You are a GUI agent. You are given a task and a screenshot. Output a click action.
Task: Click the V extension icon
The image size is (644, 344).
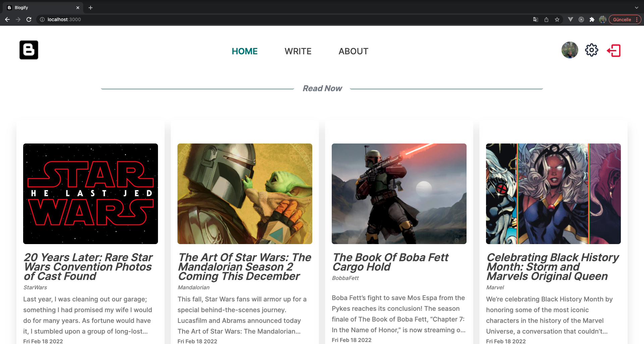click(571, 19)
